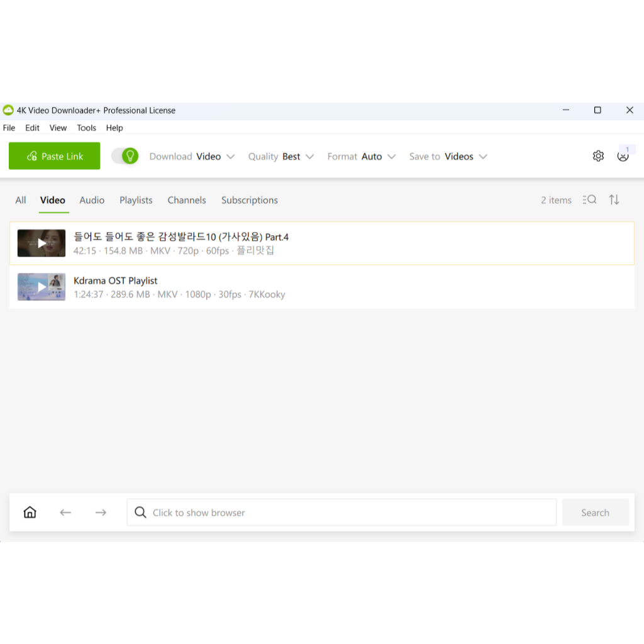Screen dimensions: 644x644
Task: Open the Quality Best dropdown
Action: (281, 157)
